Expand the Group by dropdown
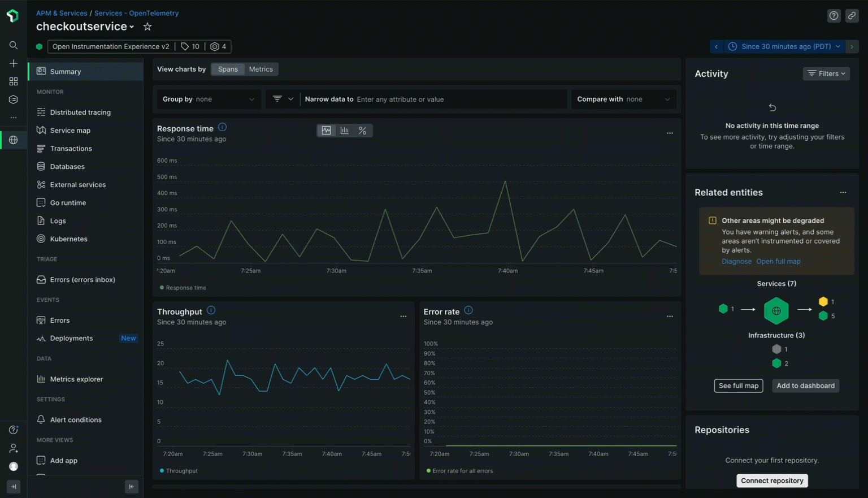The width and height of the screenshot is (868, 498). pos(208,99)
